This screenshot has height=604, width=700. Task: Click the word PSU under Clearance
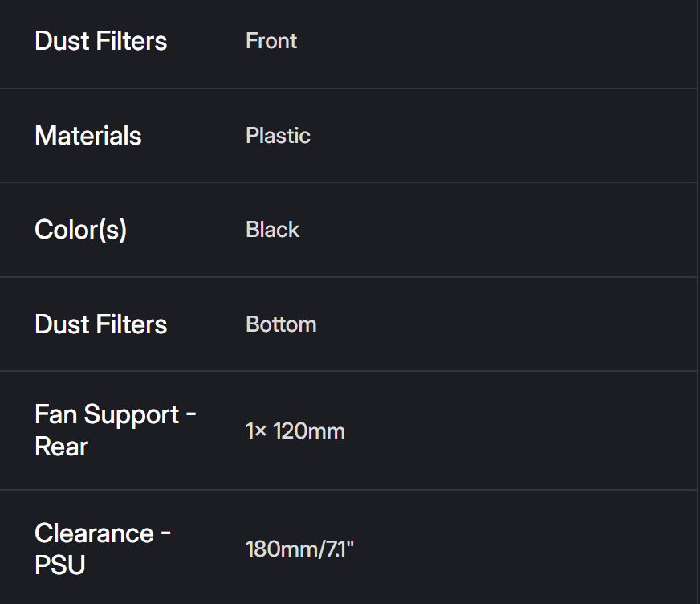[x=60, y=565]
